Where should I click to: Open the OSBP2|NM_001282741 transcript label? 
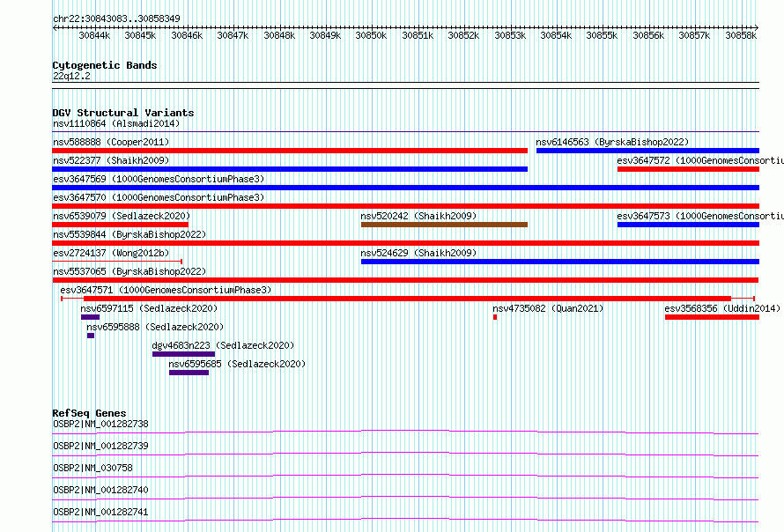[100, 512]
